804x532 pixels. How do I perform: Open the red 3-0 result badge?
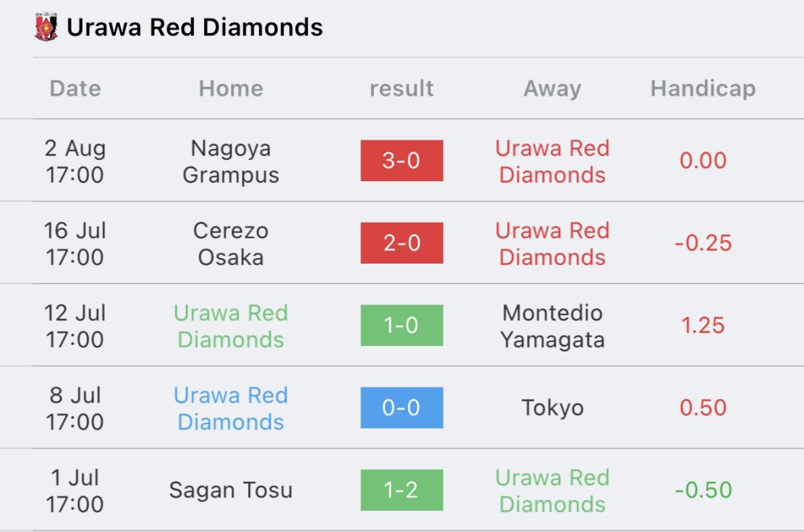tap(401, 160)
